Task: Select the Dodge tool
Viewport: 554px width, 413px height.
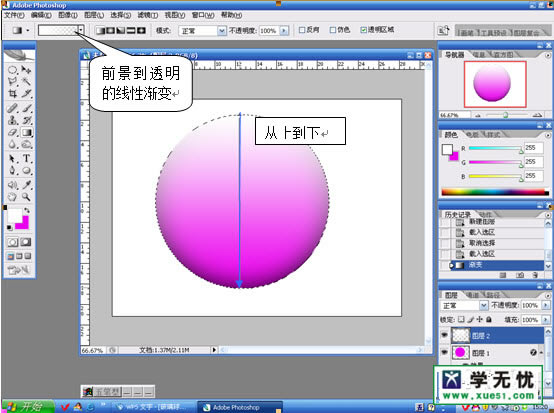Action: (x=26, y=144)
